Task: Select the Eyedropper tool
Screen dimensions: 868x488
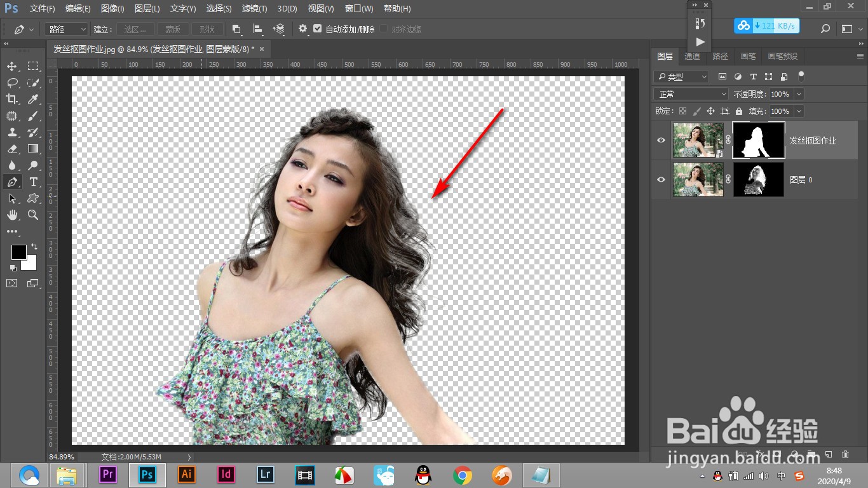Action: coord(34,99)
